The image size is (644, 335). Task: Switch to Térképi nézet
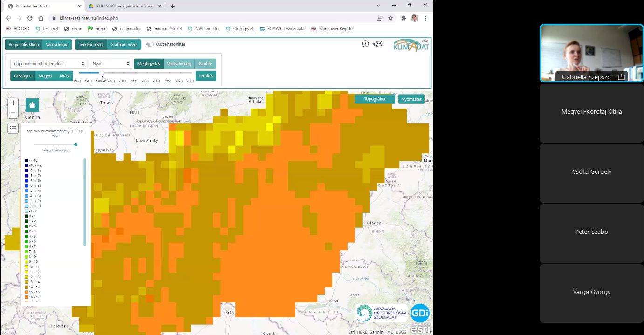pyautogui.click(x=91, y=45)
